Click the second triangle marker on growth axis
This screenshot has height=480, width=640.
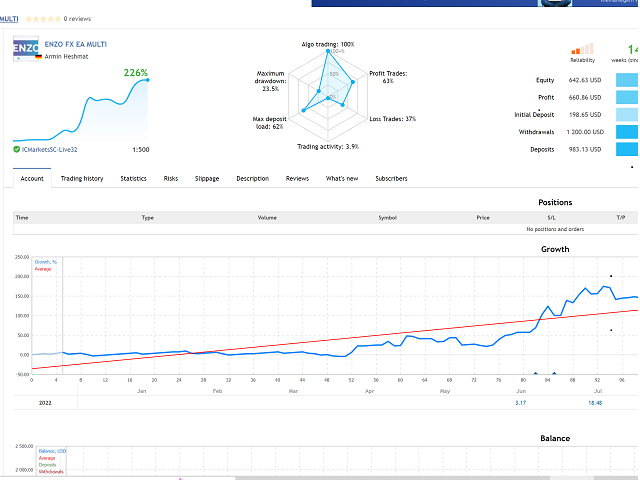pos(554,373)
